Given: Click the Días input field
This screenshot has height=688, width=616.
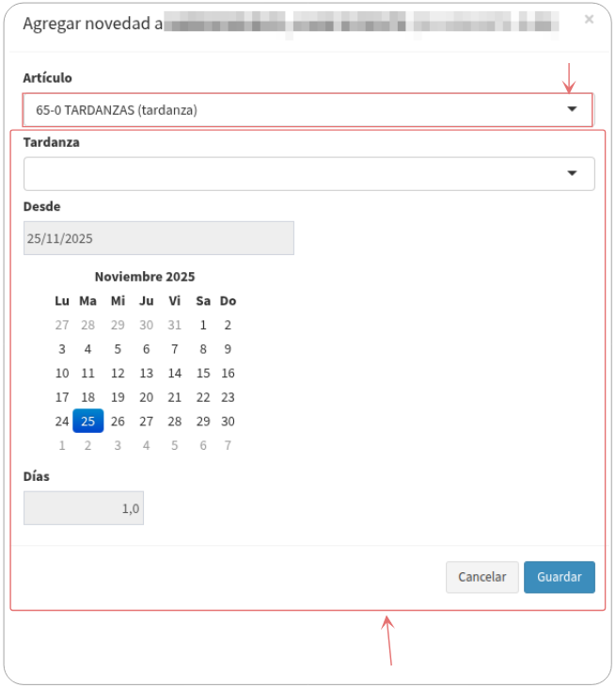Looking at the screenshot, I should point(84,508).
